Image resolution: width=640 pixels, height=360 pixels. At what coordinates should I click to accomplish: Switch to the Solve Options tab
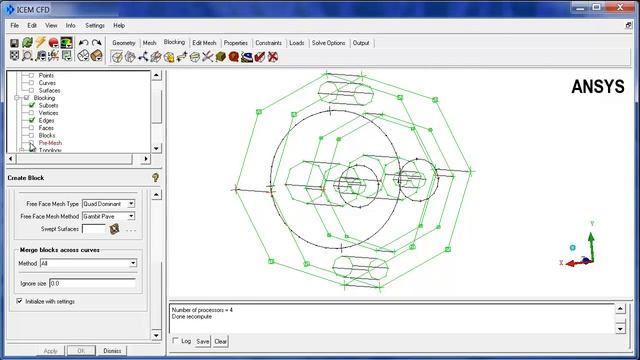pyautogui.click(x=329, y=43)
